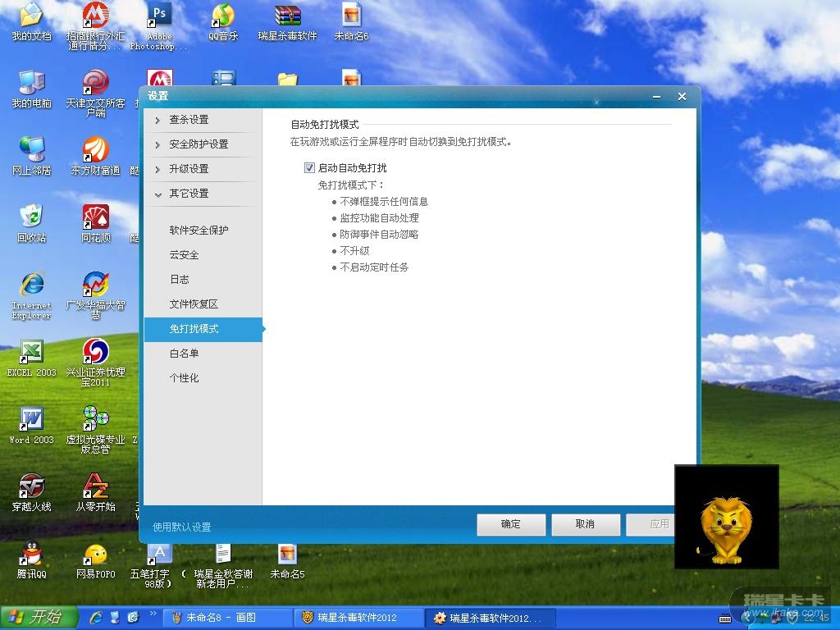Expand 升级设置 section
The width and height of the screenshot is (840, 630).
click(203, 169)
